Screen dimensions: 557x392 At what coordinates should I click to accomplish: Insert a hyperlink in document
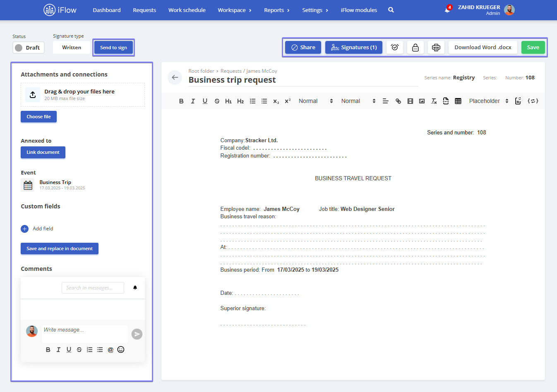[x=398, y=101]
